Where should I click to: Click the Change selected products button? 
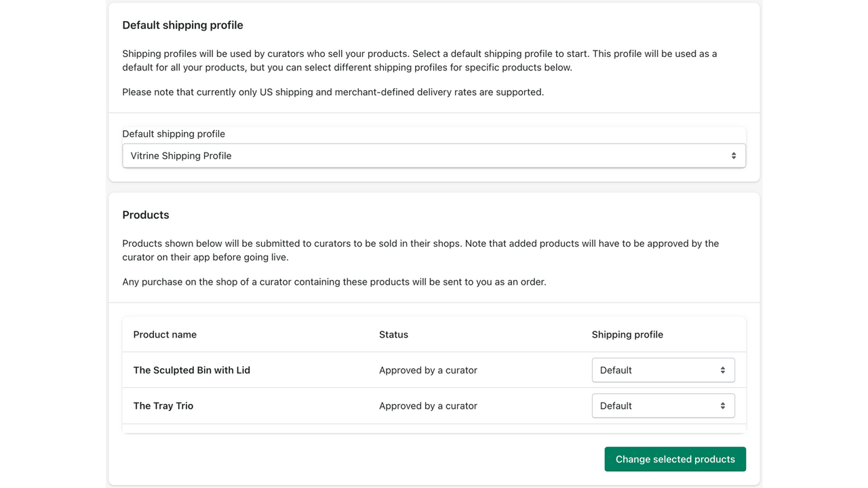(x=675, y=459)
